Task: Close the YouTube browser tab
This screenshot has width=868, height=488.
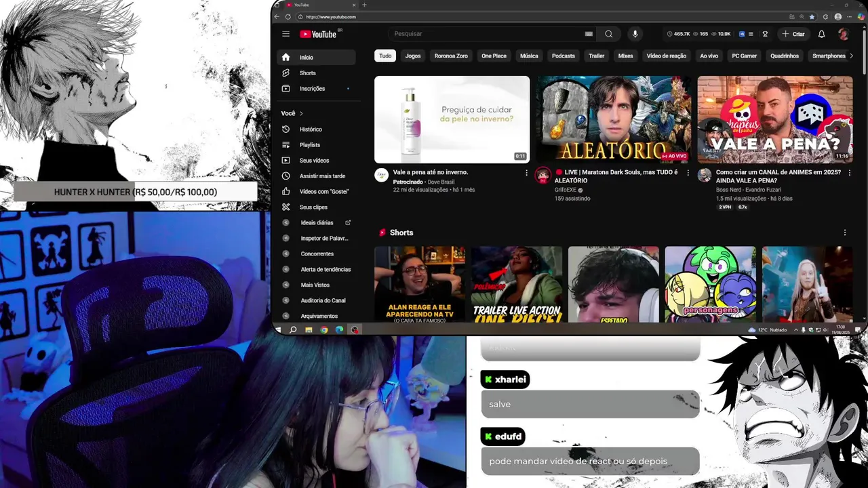Action: [x=355, y=5]
